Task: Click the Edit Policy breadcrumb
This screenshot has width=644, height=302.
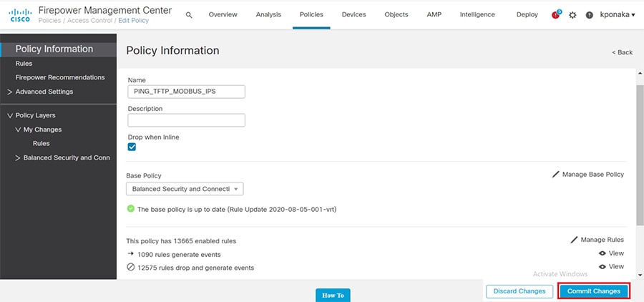Action: [x=134, y=21]
